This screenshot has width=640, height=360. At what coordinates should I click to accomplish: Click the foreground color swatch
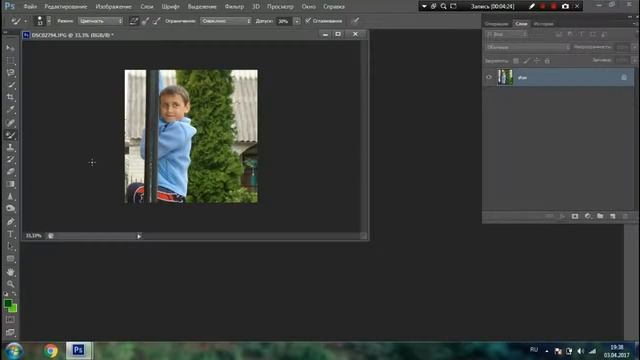click(x=8, y=303)
